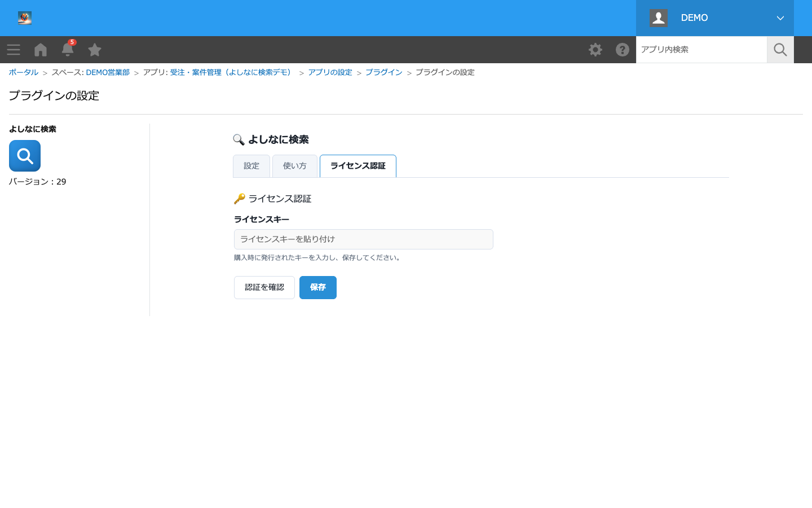Open the hamburger menu
The image size is (812, 508).
14,50
